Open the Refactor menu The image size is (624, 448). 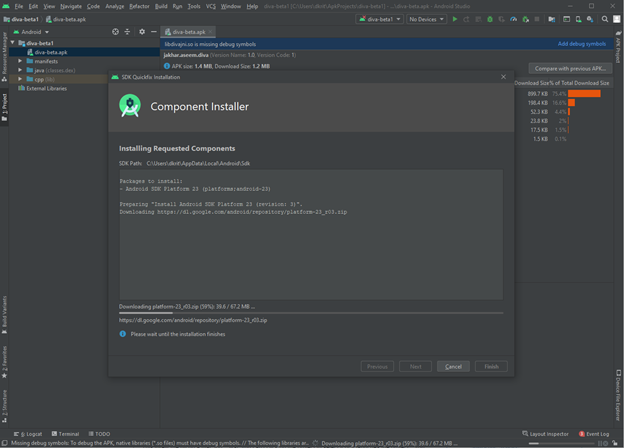(139, 6)
